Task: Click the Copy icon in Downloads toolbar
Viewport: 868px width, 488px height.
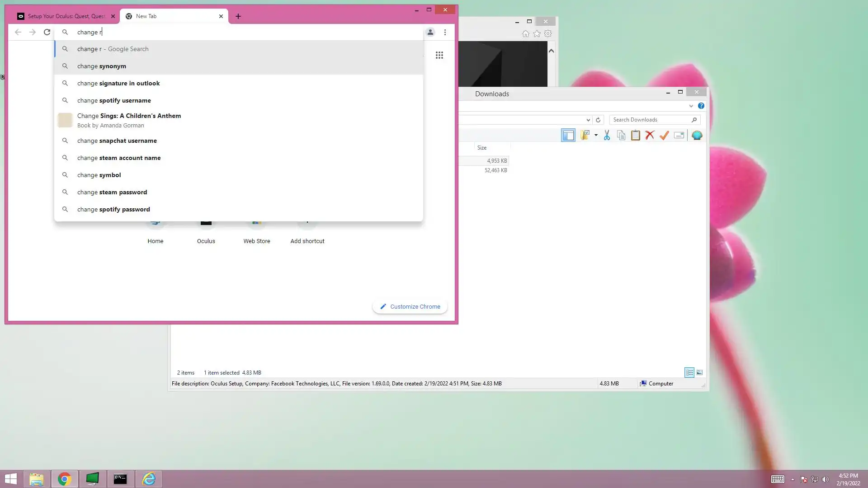Action: (x=621, y=135)
